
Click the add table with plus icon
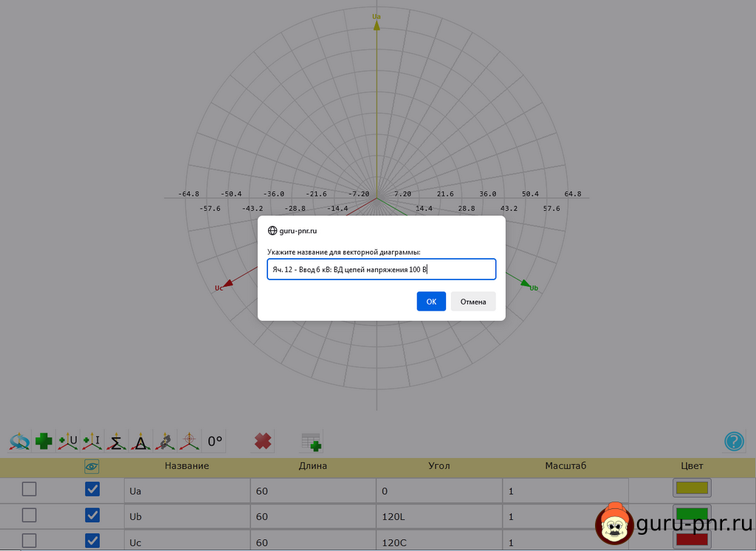coord(311,441)
